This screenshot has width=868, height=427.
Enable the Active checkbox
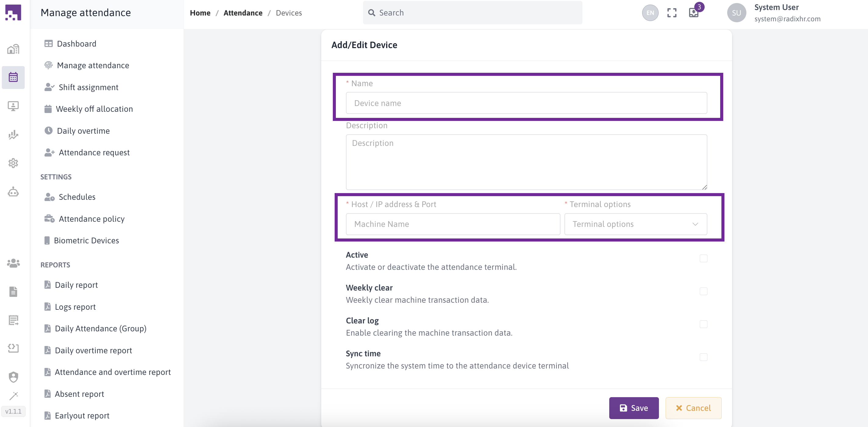point(703,258)
